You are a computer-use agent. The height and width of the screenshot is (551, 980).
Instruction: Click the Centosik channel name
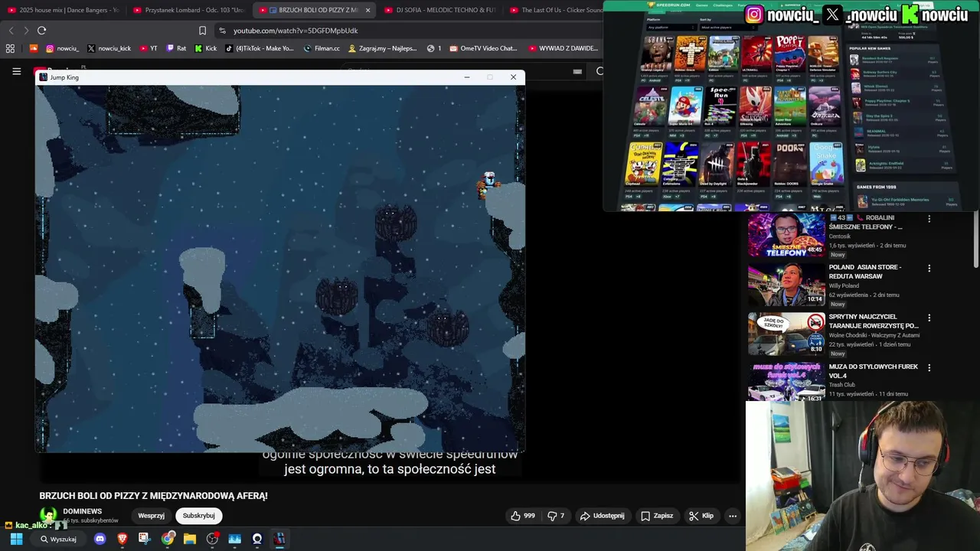(x=840, y=236)
